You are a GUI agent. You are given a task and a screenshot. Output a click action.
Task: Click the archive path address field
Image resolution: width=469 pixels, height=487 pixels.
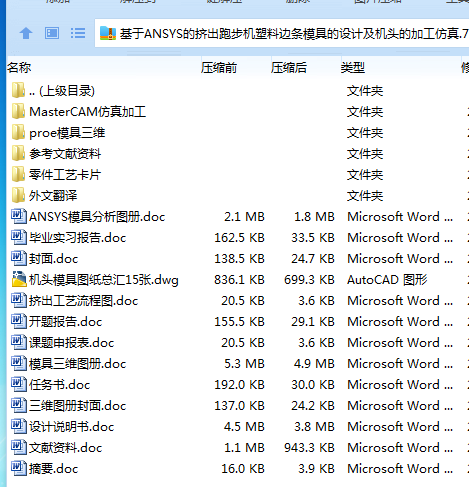coord(282,33)
